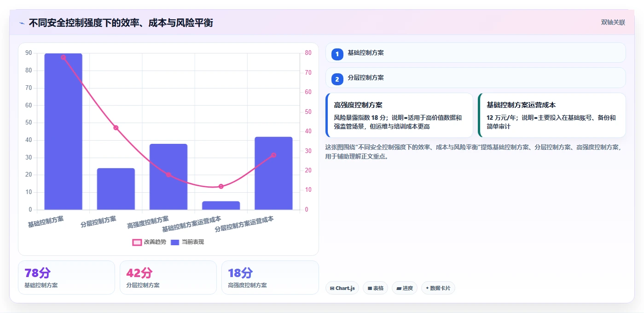Click the trend line point on 分层控制方案运营成本 bar
This screenshot has width=644, height=313.
point(273,155)
